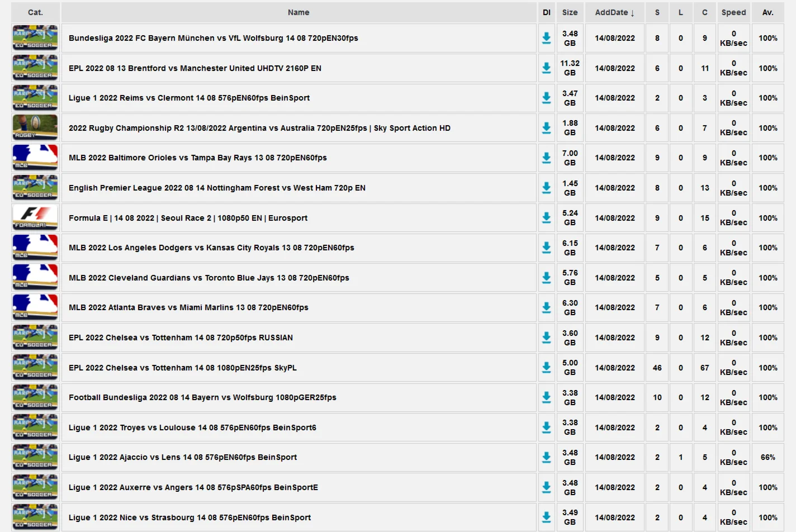Sort by the Speed column header
Viewport: 796px width, 532px height.
[x=733, y=12]
